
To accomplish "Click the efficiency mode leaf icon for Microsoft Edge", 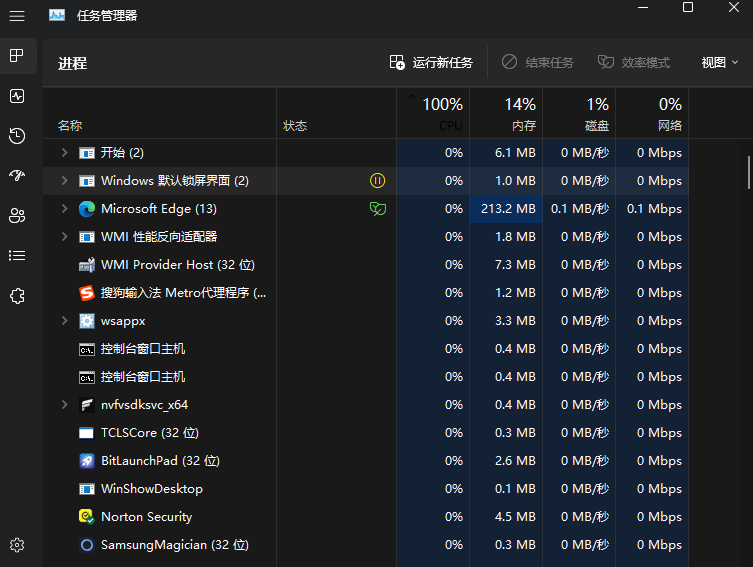I will point(377,209).
